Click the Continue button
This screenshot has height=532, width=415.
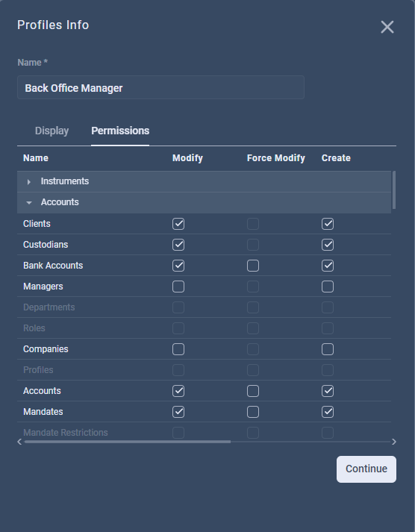coord(366,469)
